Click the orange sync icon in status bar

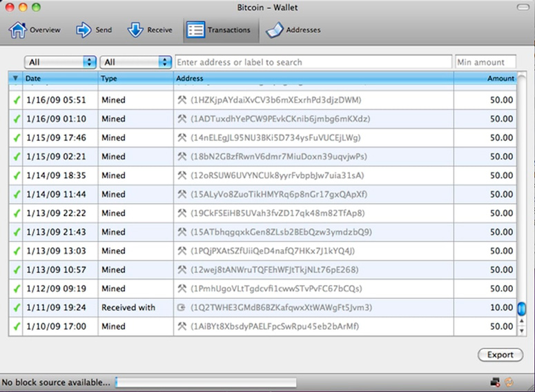[x=509, y=382]
